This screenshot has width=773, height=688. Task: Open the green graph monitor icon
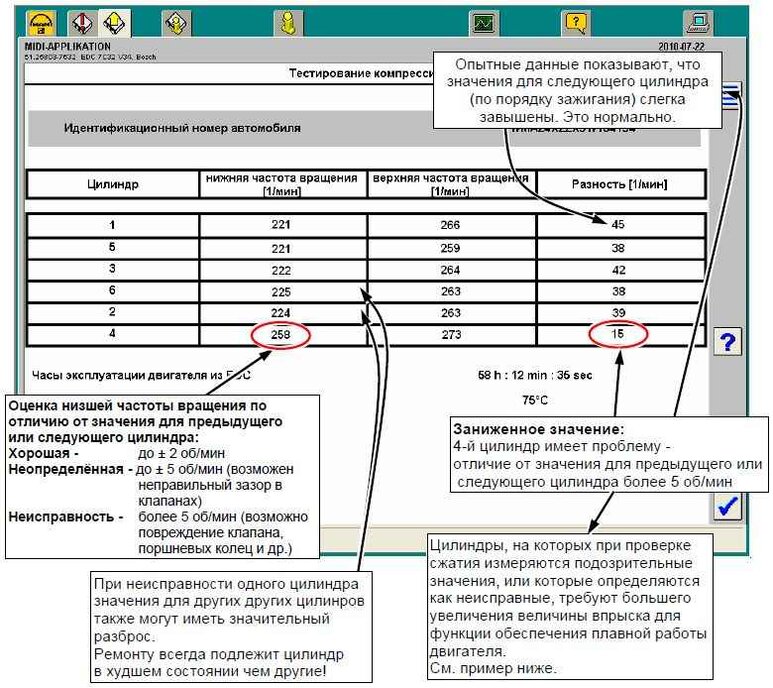(x=484, y=21)
